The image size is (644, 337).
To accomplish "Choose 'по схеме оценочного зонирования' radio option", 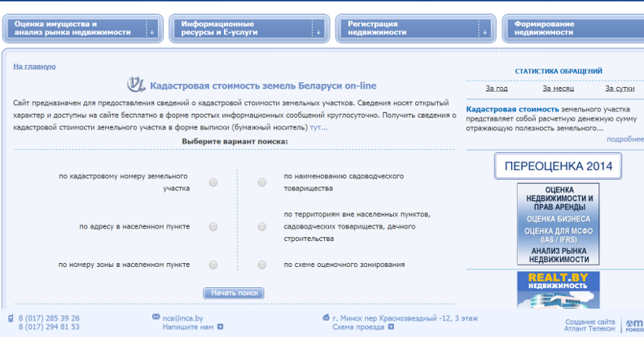I will (262, 265).
